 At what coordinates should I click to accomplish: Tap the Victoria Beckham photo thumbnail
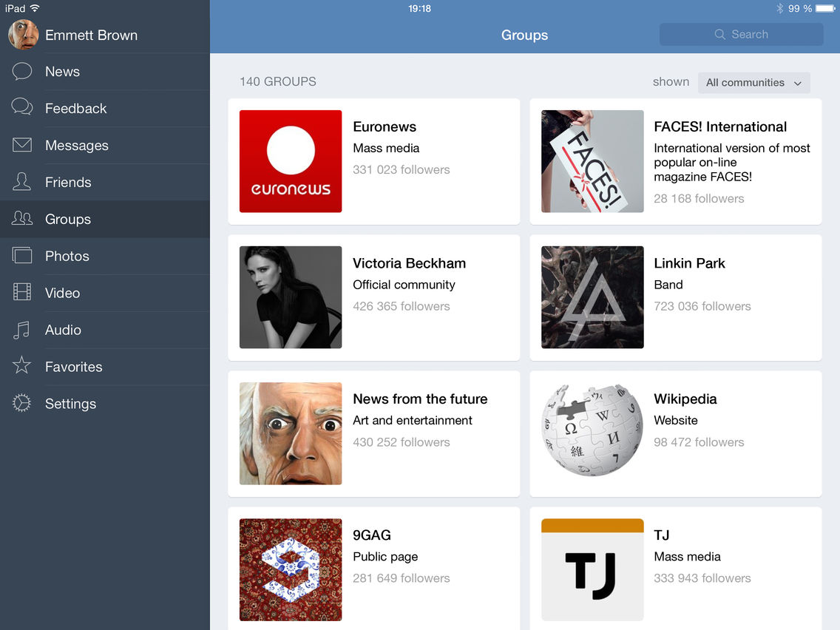tap(291, 297)
